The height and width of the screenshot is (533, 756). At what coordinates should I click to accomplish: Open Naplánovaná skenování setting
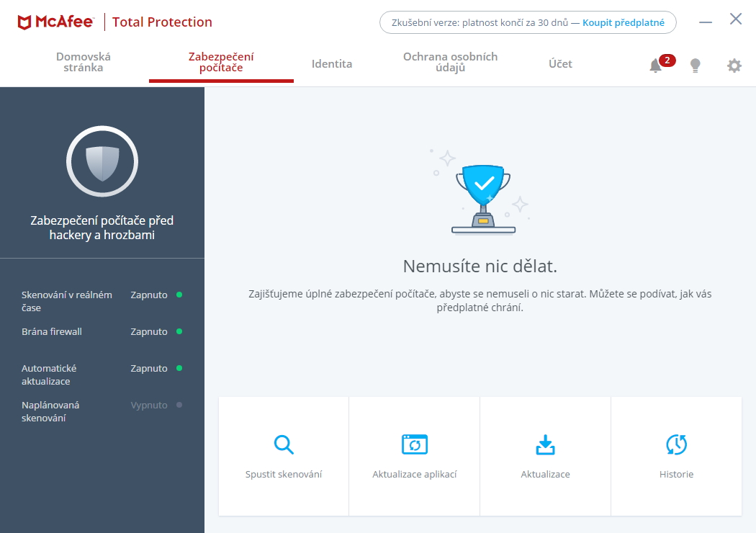[x=102, y=411]
